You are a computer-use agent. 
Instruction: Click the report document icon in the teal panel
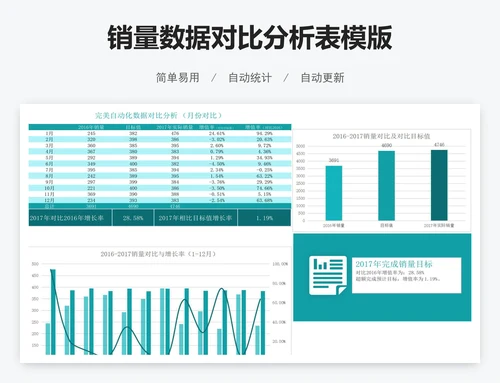click(328, 275)
